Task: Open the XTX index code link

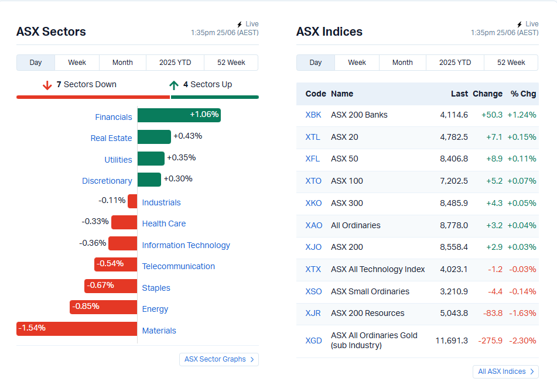Action: [313, 269]
